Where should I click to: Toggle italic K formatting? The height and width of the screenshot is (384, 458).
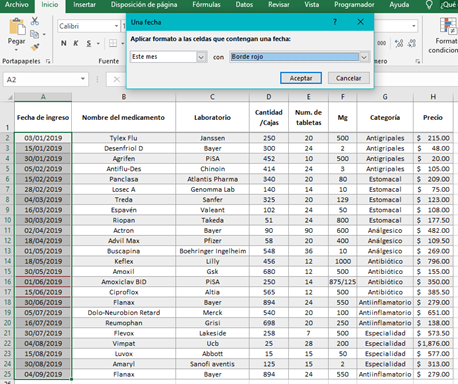coord(76,43)
